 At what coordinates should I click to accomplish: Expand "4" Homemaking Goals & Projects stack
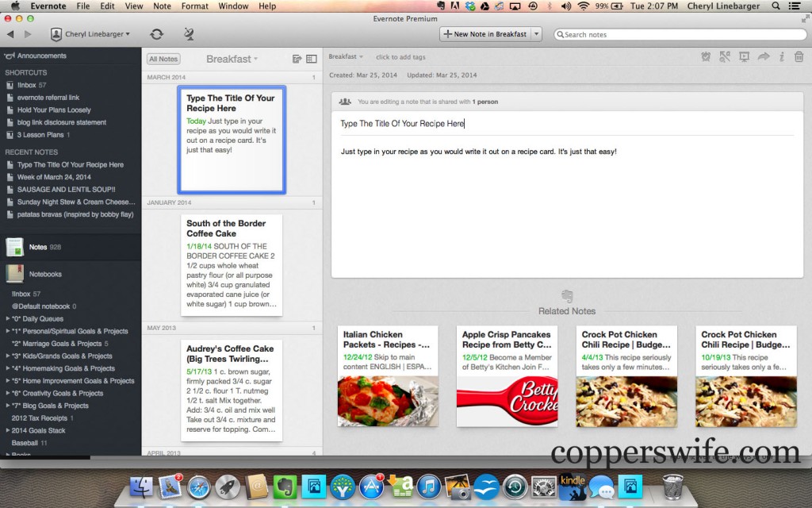8,368
